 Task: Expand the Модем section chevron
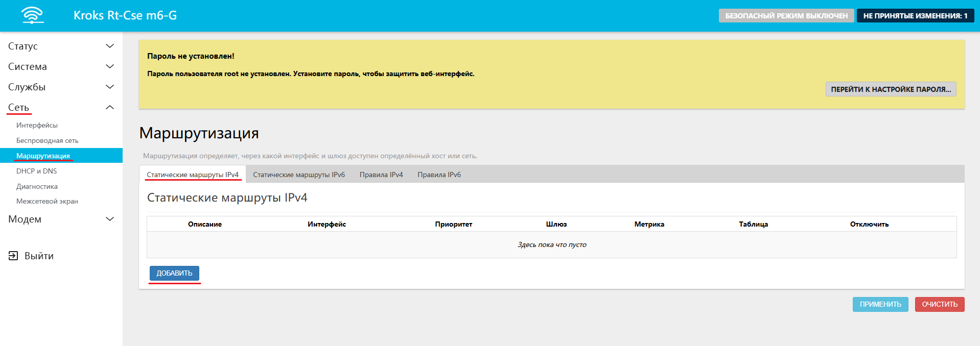(109, 219)
